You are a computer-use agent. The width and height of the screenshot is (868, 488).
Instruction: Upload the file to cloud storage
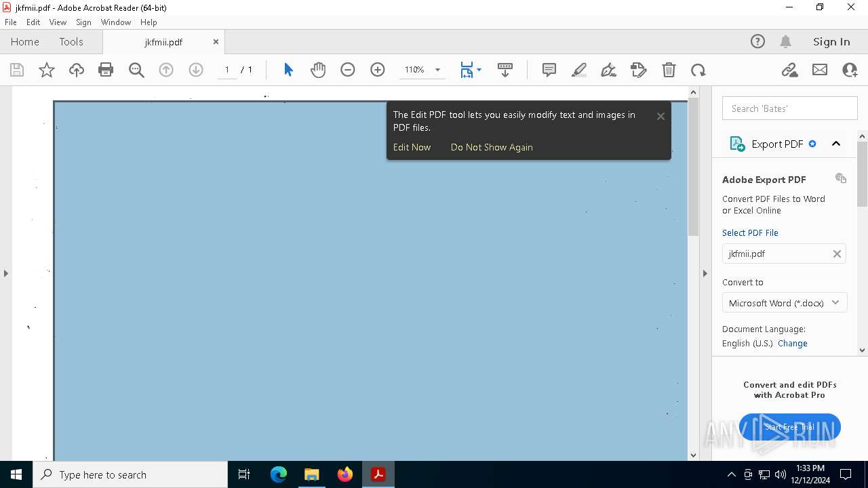77,70
